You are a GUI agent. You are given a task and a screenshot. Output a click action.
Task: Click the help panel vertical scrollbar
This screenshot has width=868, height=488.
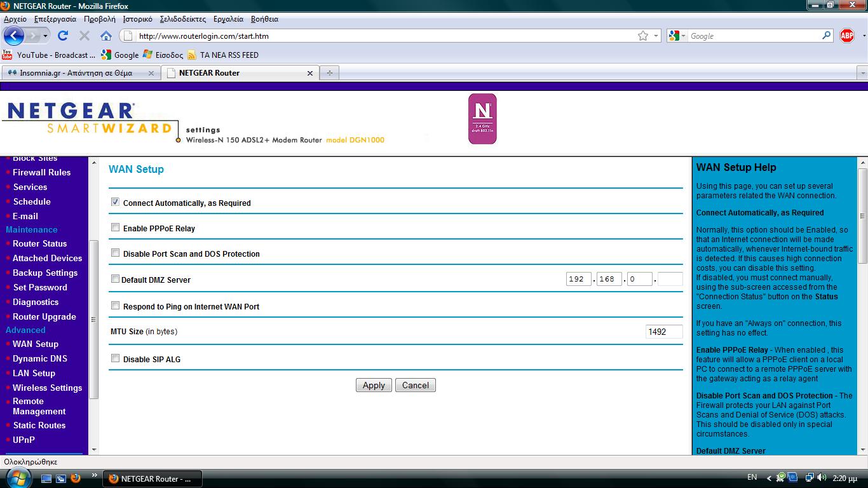point(863,216)
